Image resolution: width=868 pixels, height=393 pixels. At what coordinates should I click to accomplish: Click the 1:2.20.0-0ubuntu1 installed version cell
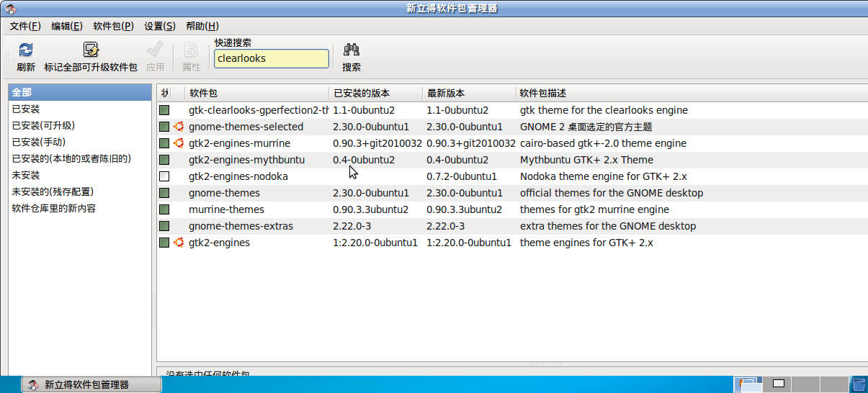click(375, 243)
